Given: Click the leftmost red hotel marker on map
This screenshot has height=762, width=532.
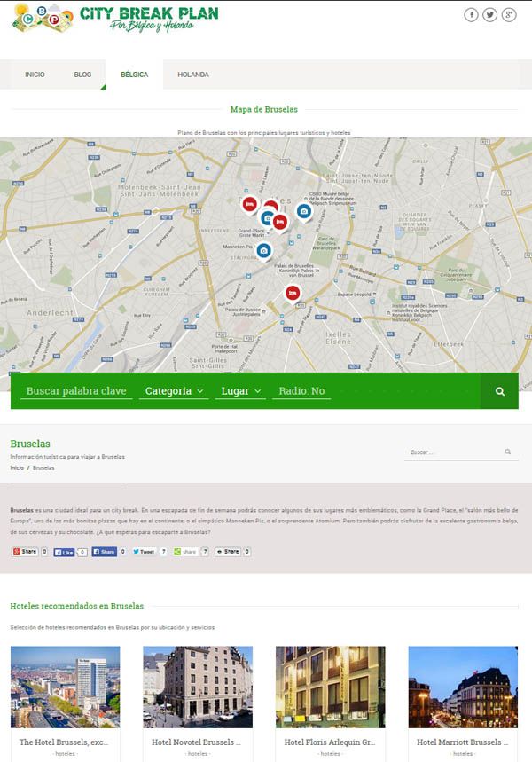Looking at the screenshot, I should 250,205.
